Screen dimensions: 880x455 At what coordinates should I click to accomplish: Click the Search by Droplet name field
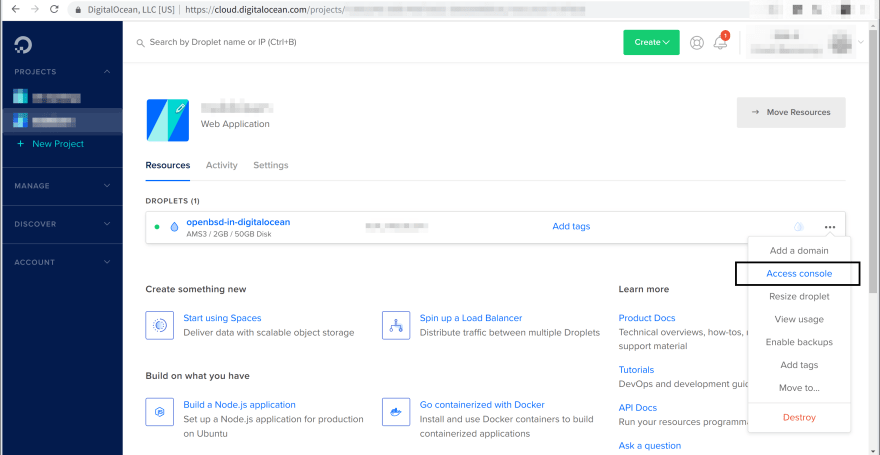coord(223,42)
